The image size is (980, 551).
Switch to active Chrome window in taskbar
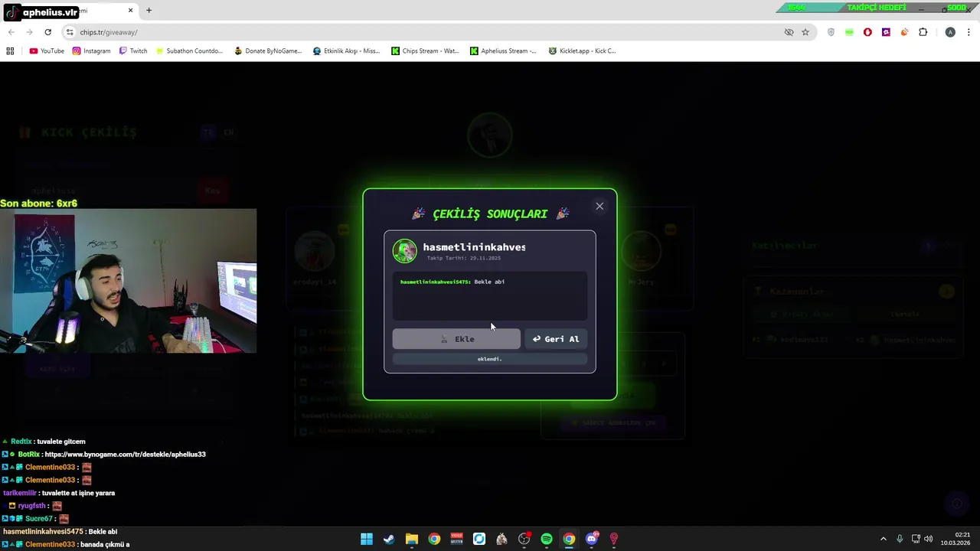coord(569,539)
